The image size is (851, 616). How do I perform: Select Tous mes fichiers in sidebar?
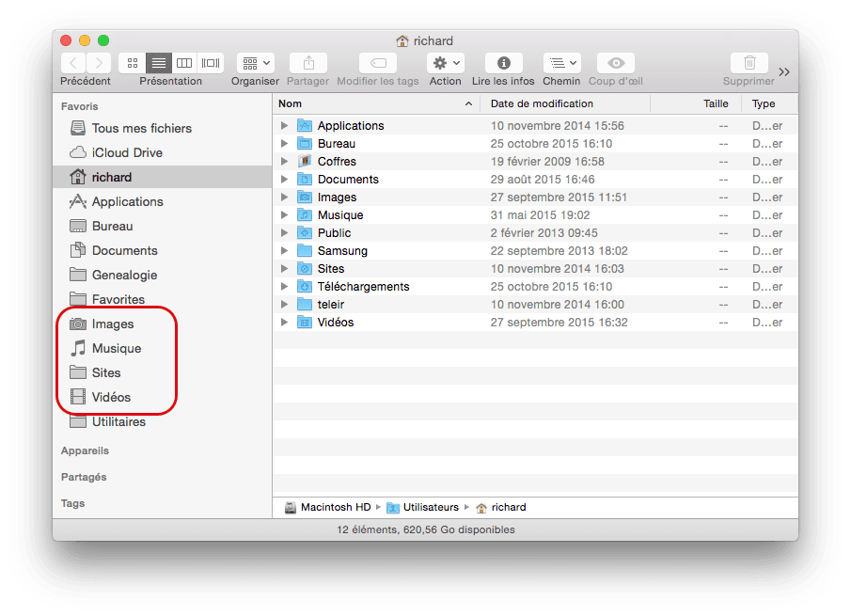pos(163,128)
